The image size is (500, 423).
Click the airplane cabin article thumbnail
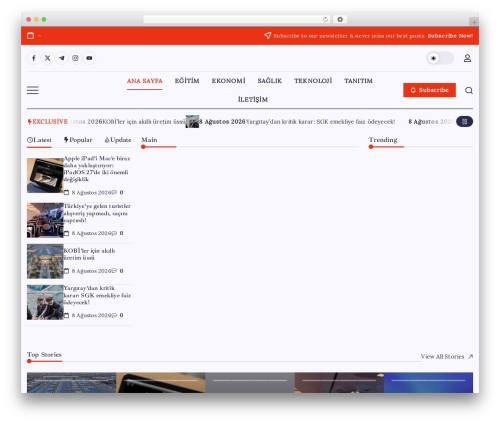coord(45,220)
